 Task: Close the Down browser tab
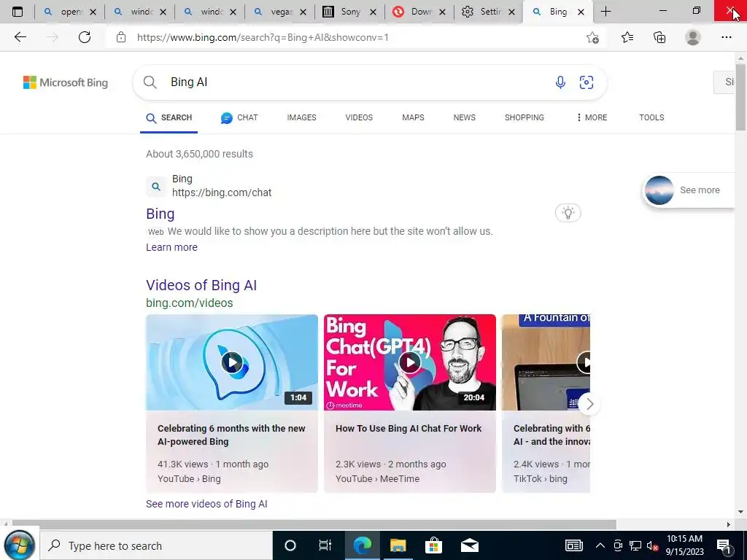coord(443,12)
